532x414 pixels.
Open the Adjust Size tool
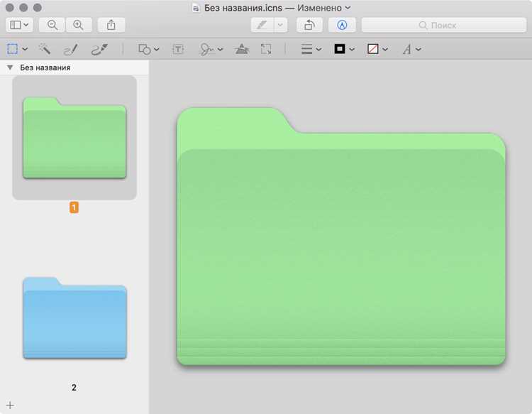[x=266, y=49]
